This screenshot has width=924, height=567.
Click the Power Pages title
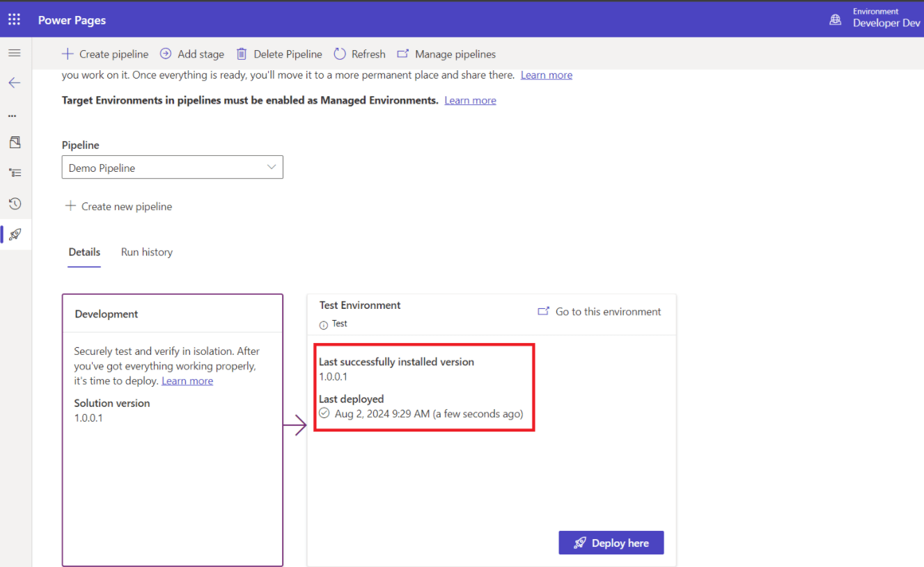coord(72,20)
